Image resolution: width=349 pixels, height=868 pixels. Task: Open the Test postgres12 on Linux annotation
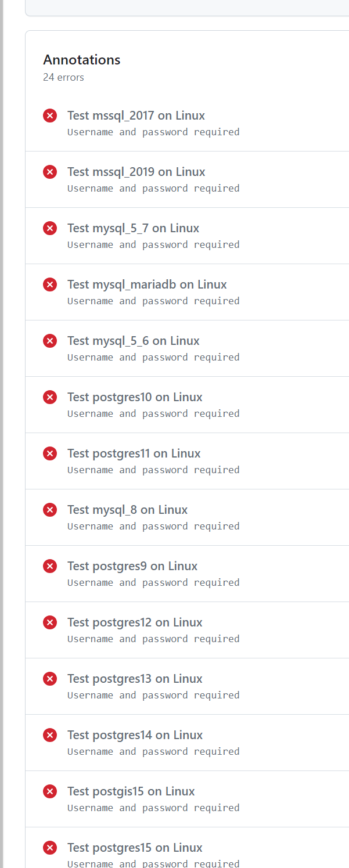click(x=135, y=622)
